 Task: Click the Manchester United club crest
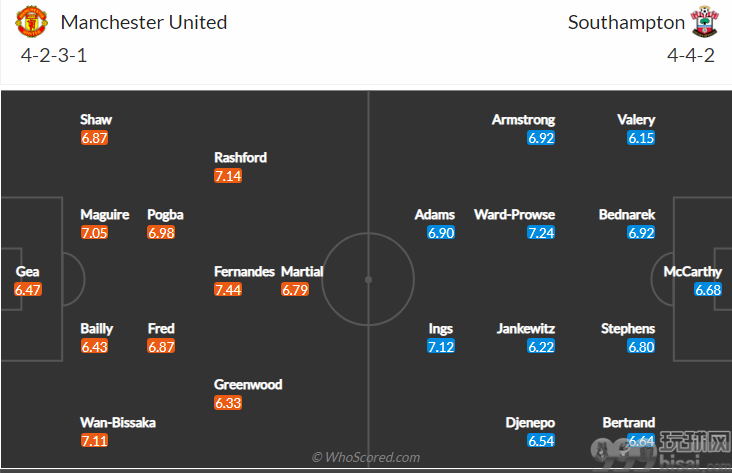click(31, 21)
